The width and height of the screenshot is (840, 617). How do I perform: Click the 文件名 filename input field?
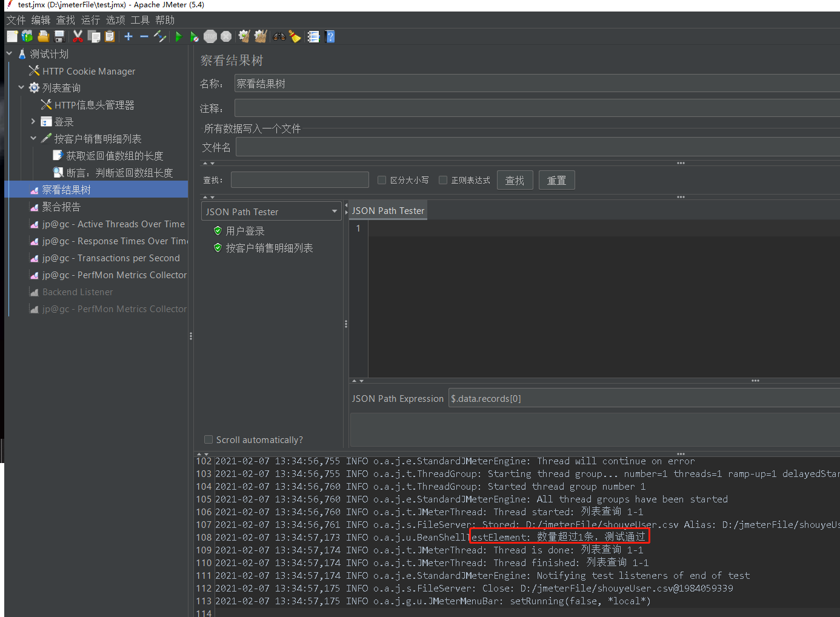pos(538,147)
